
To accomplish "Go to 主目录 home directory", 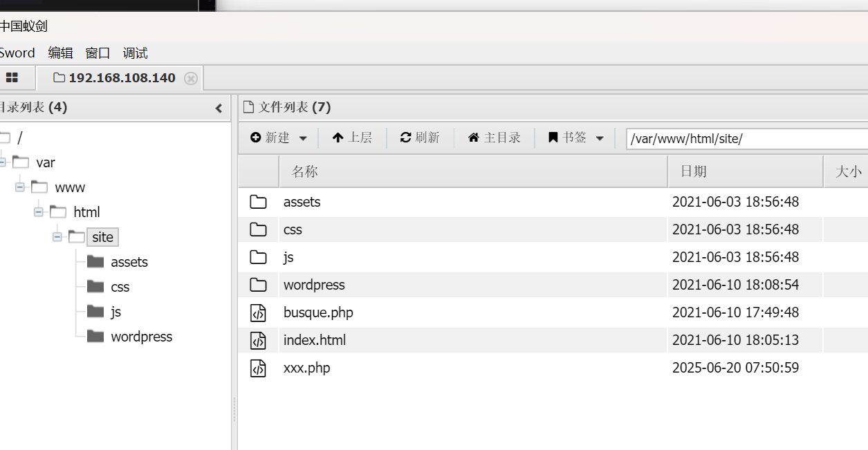I will click(x=494, y=138).
